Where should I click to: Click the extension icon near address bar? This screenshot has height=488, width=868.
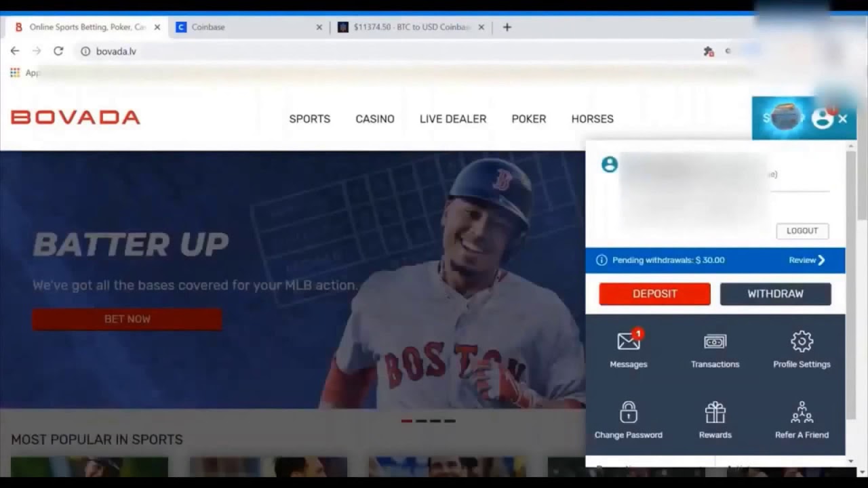click(709, 51)
